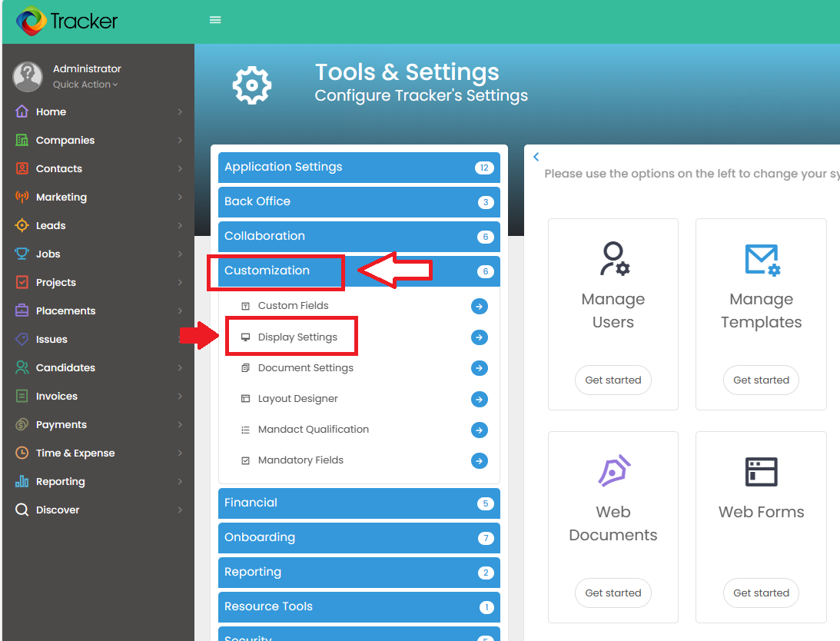This screenshot has width=840, height=641.
Task: Click the Placements briefcase icon
Action: [x=22, y=311]
